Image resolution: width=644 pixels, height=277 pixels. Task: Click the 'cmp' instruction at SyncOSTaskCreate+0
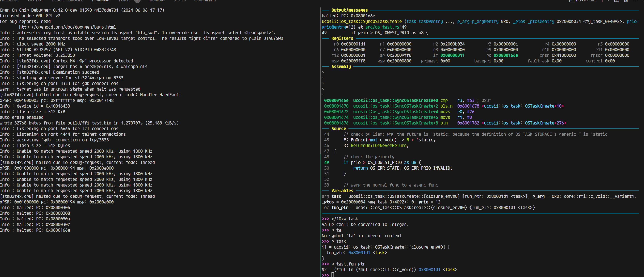[x=444, y=101]
